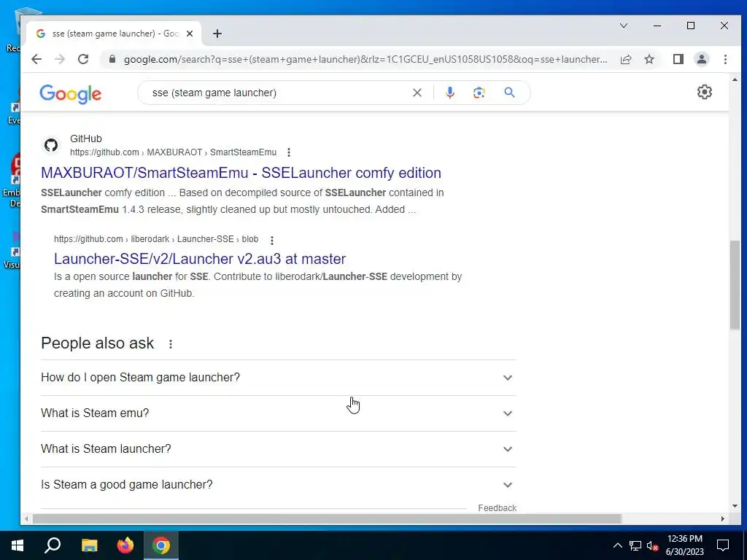Image resolution: width=747 pixels, height=560 pixels.
Task: Open MAXBURAOT/SmartSteamEmu SSELauncher comfy edition link
Action: pos(241,173)
